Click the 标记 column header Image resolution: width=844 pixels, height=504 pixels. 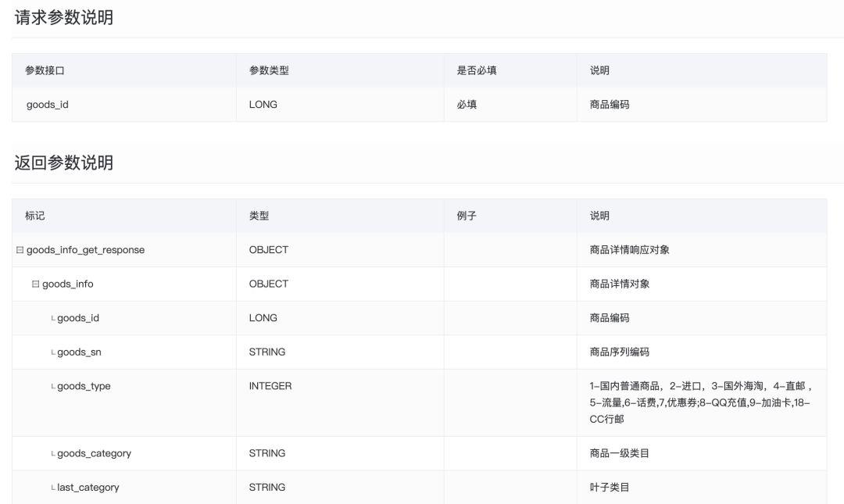35,216
